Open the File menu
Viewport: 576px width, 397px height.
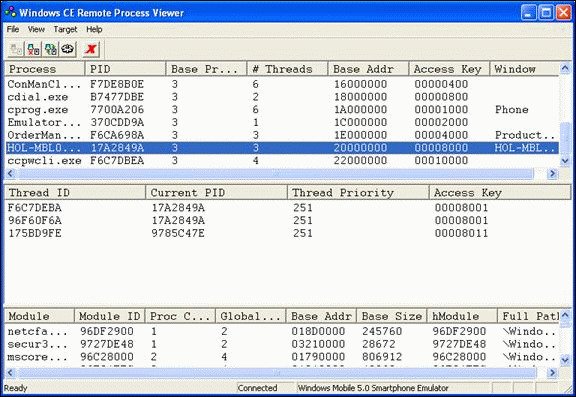[x=13, y=29]
